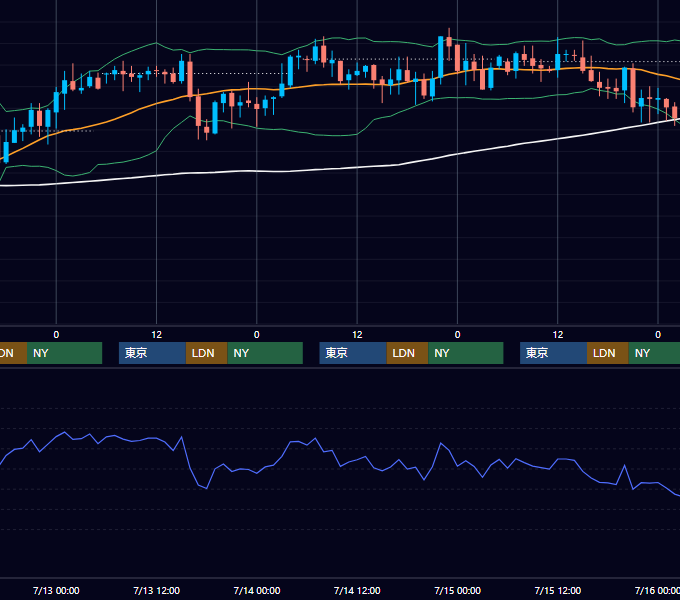This screenshot has width=680, height=600.
Task: Click the NY block spanning 7/16 00:00
Action: click(654, 353)
